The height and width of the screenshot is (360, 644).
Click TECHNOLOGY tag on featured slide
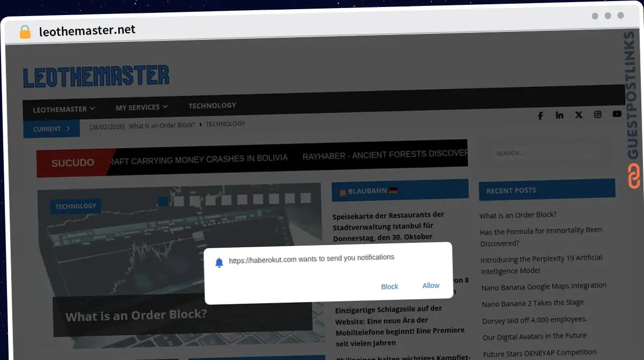point(76,206)
